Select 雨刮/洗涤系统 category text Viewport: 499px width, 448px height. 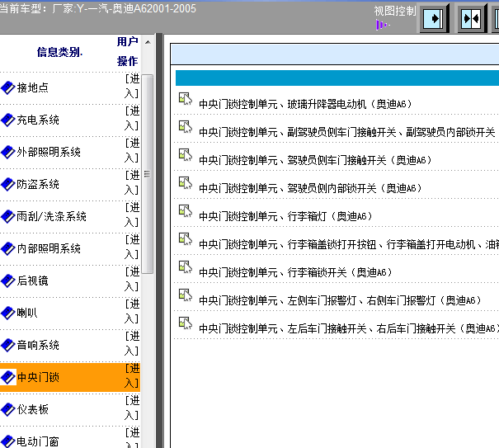52,216
